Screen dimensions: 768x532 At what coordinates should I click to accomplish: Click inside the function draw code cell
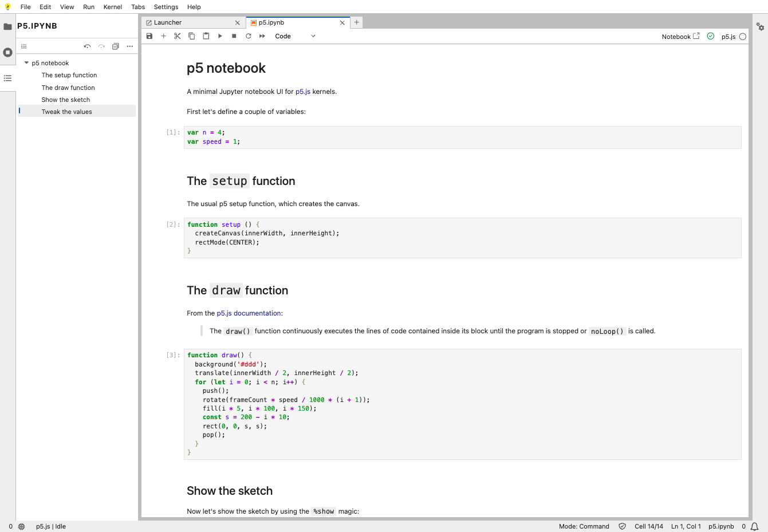463,404
